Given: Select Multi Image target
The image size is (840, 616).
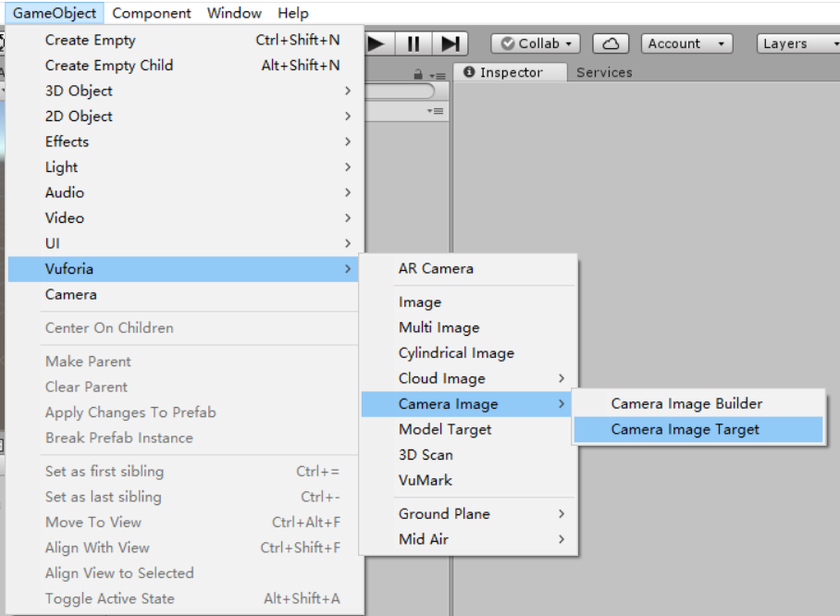Looking at the screenshot, I should (x=468, y=327).
